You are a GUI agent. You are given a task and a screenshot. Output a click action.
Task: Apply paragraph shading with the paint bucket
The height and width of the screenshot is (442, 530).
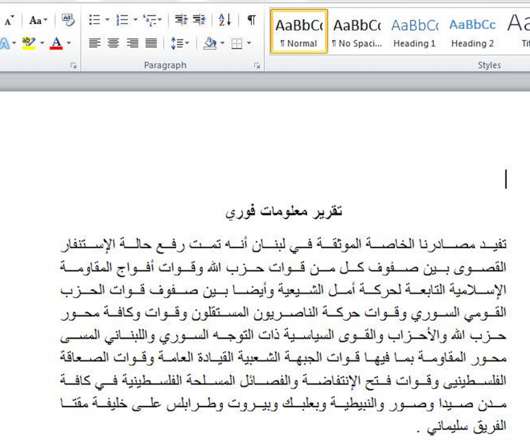click(210, 43)
